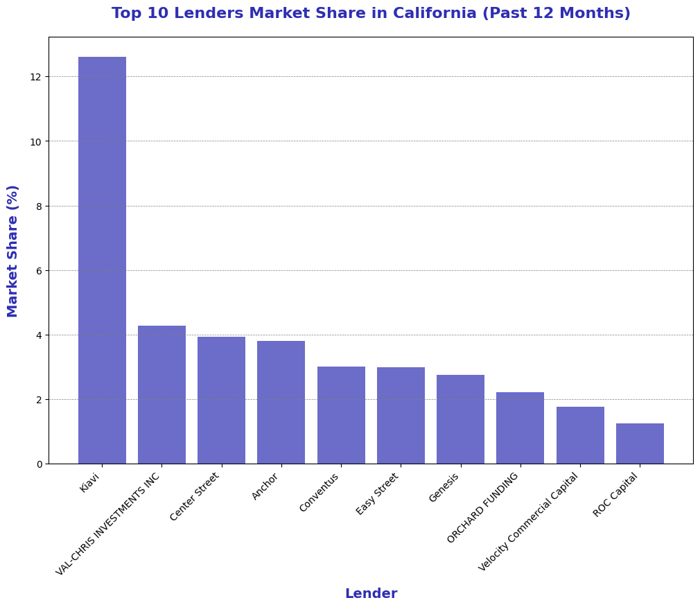Select the Market Share (%) y-axis label

12,252
